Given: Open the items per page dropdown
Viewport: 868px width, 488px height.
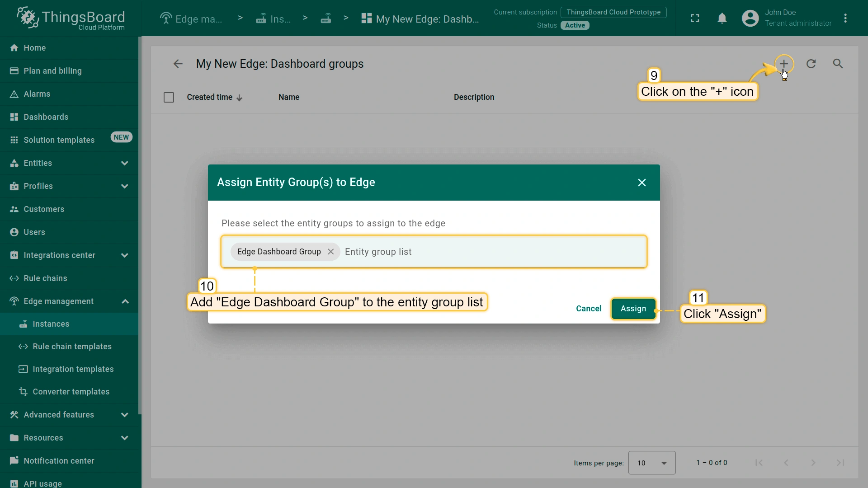Looking at the screenshot, I should coord(651,463).
